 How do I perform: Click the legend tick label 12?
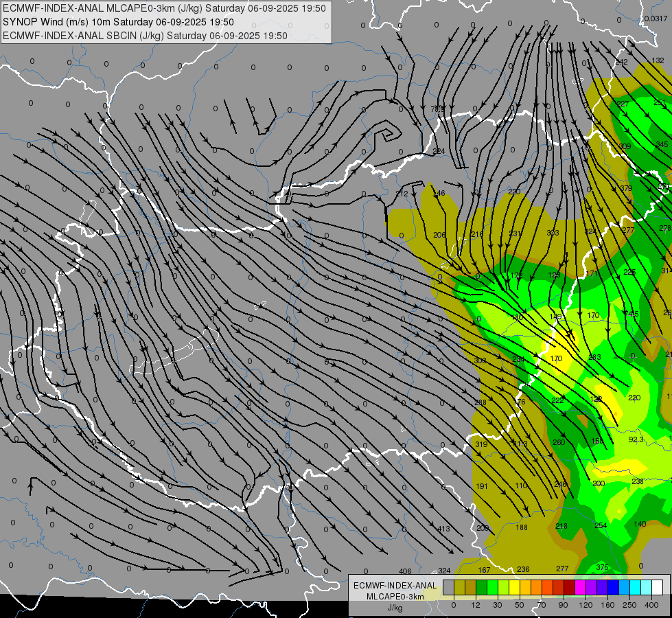pyautogui.click(x=475, y=605)
